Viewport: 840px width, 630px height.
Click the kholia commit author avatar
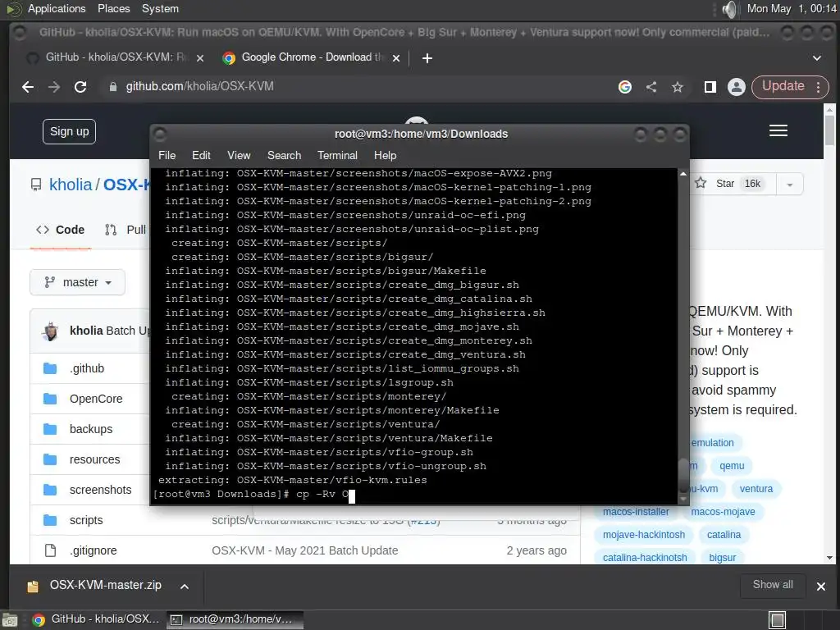(x=51, y=331)
